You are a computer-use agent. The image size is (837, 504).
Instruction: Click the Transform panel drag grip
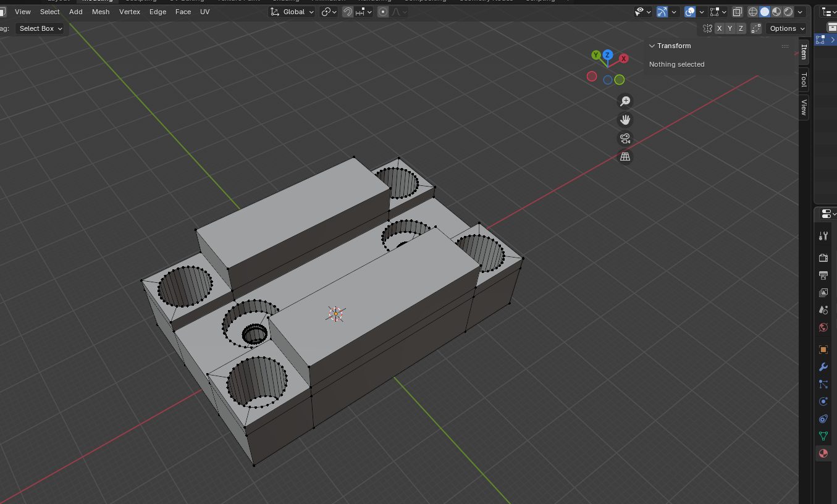pos(785,46)
